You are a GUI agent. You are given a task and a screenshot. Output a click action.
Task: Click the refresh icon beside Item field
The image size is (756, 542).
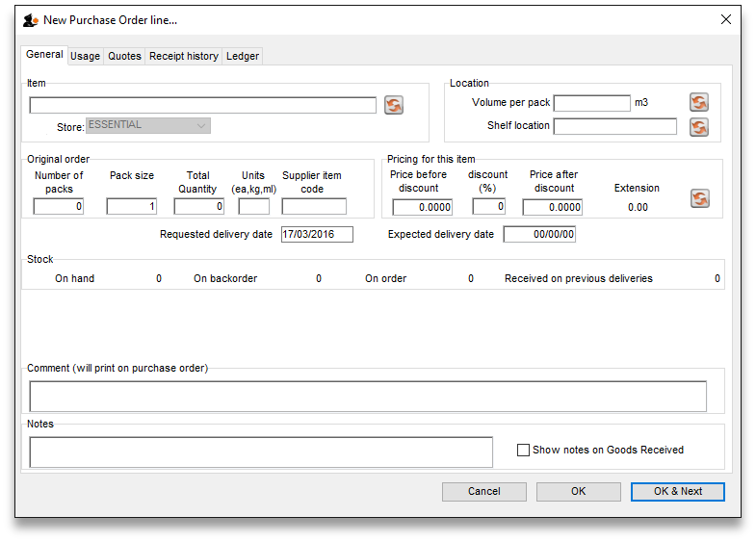393,105
